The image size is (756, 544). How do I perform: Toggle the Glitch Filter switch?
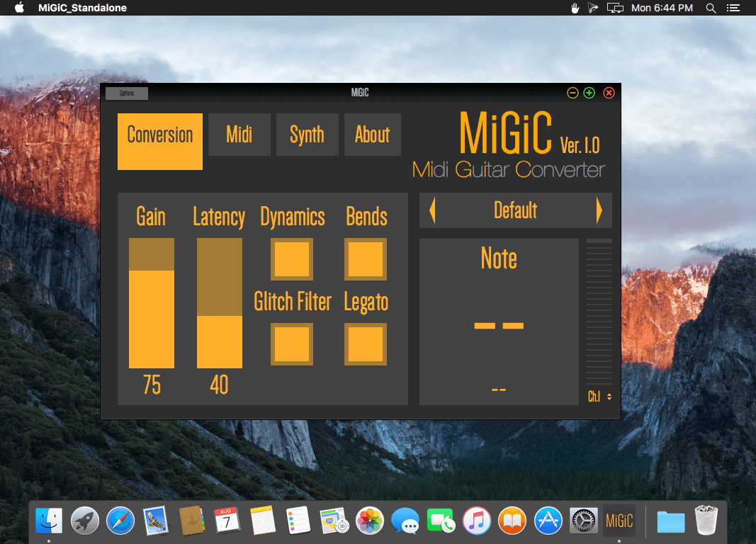click(292, 344)
